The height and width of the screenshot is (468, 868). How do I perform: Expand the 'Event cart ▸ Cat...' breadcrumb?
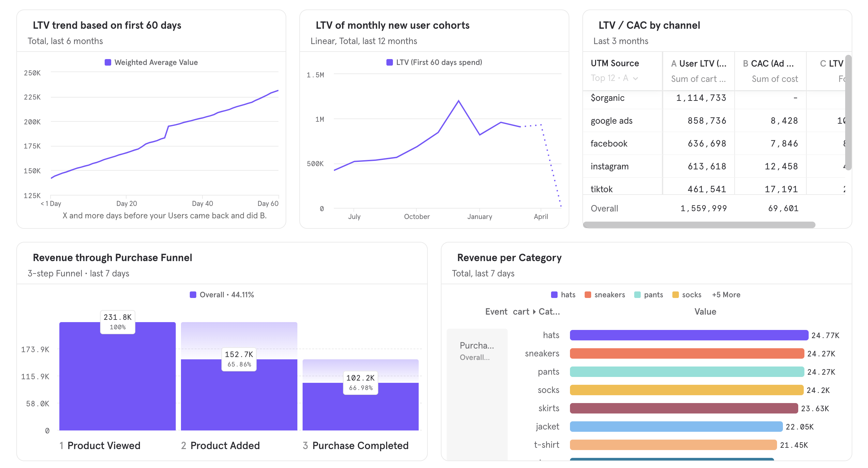pos(522,312)
